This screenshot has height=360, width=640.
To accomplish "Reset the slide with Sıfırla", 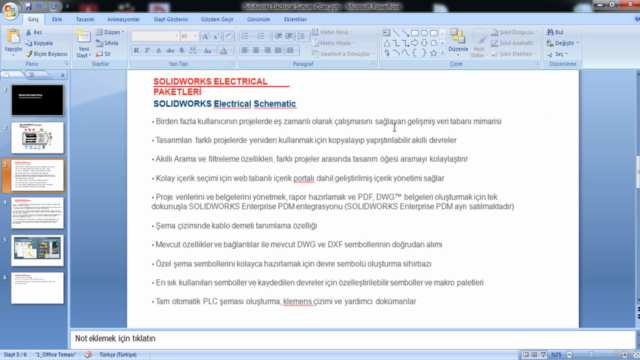I will pyautogui.click(x=107, y=43).
